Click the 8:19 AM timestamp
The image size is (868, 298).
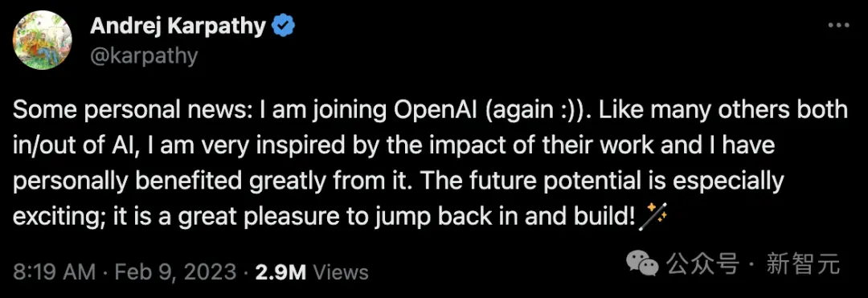point(55,272)
